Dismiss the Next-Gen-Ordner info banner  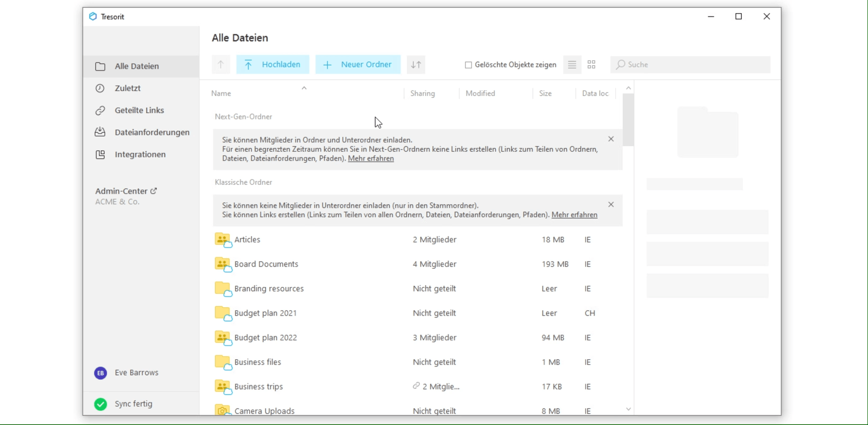click(611, 139)
